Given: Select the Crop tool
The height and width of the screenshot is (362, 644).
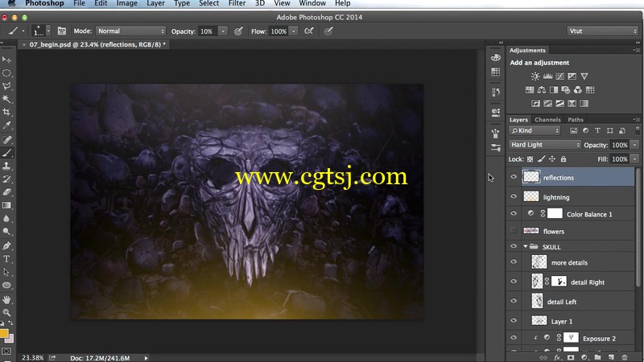Looking at the screenshot, I should pyautogui.click(x=6, y=112).
